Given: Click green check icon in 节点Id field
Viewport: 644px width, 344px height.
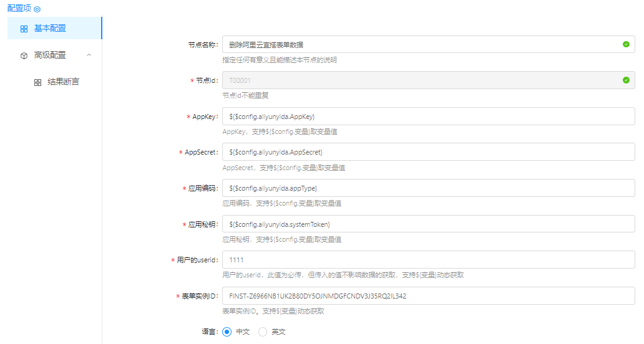Looking at the screenshot, I should click(x=626, y=80).
